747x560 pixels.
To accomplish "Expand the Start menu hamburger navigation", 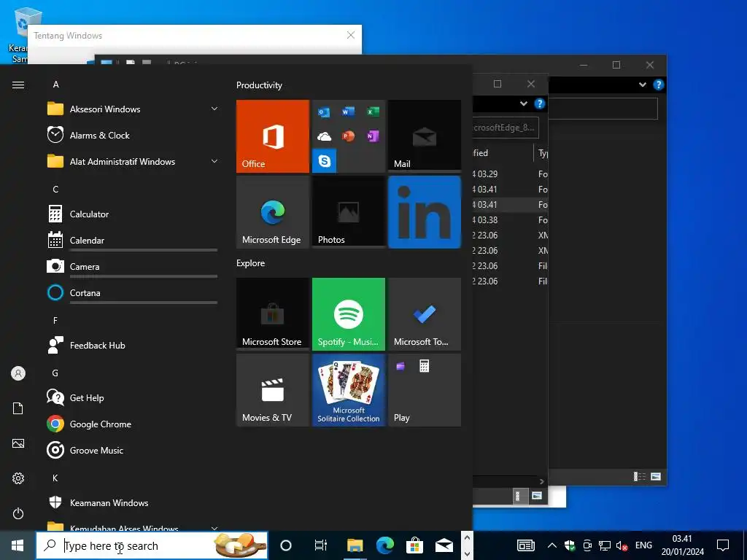I will click(18, 85).
